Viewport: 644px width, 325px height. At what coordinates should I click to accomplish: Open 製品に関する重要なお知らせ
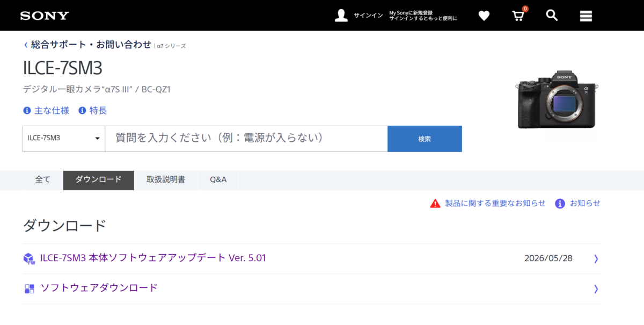[x=495, y=204]
